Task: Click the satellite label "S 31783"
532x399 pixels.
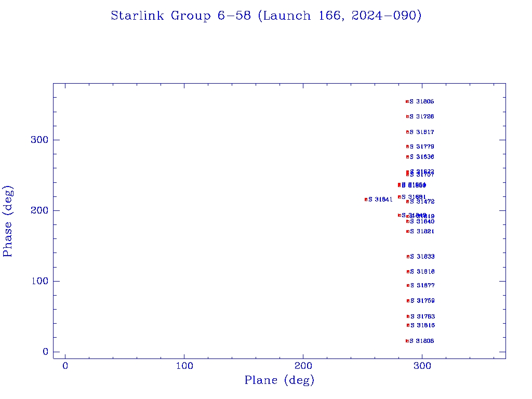Action: [x=423, y=316]
